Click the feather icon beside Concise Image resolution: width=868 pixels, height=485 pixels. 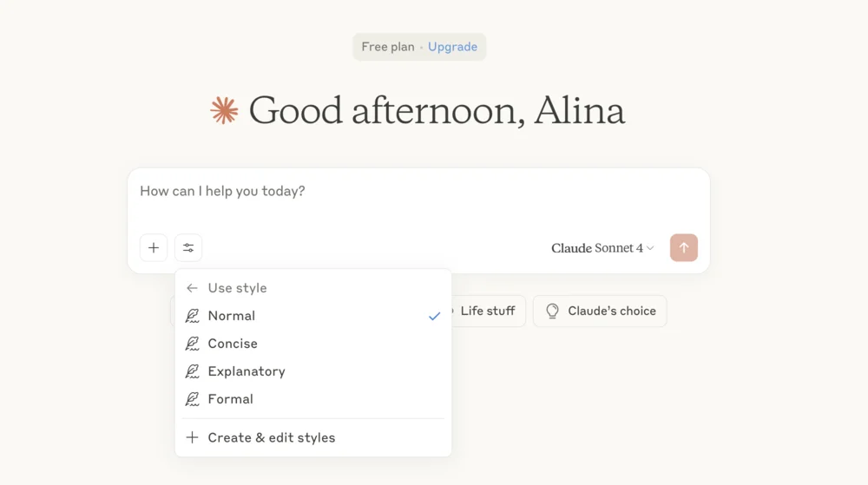[x=193, y=344]
